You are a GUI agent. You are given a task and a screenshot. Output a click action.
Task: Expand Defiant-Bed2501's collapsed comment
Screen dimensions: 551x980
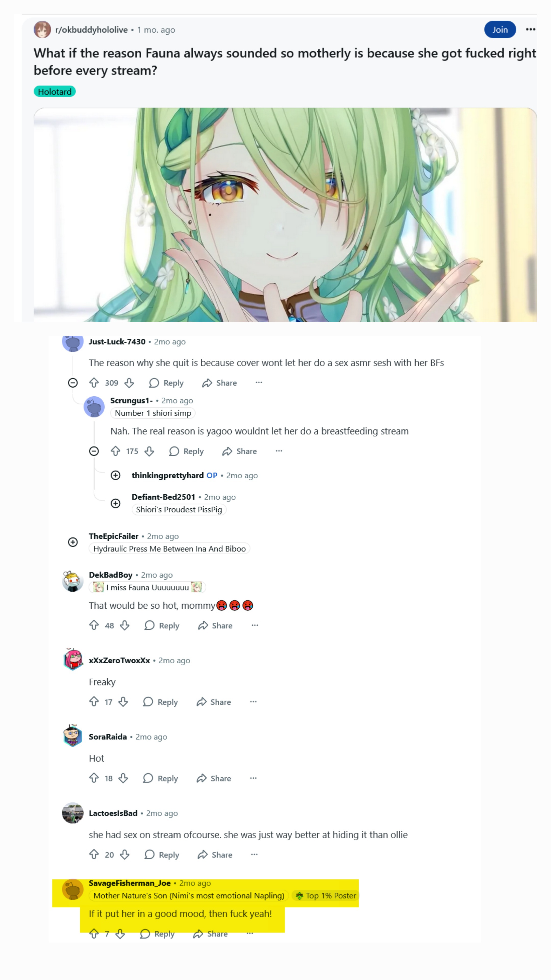pyautogui.click(x=116, y=503)
